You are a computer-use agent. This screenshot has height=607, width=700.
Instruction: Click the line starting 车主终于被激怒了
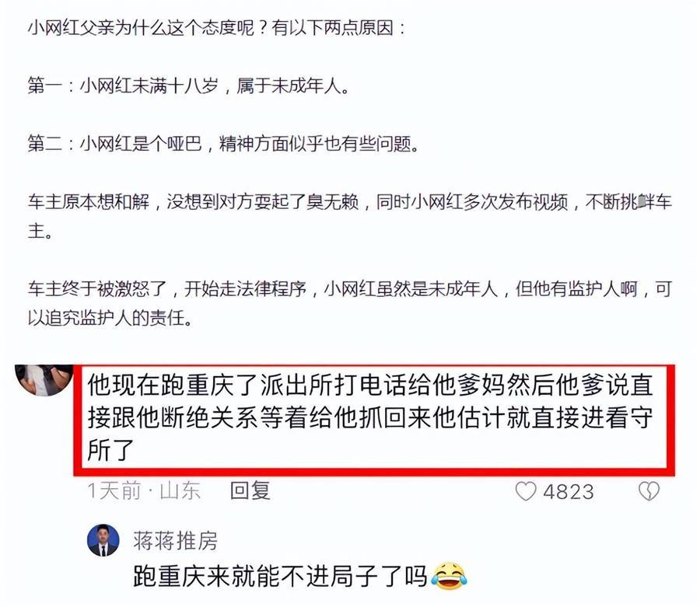pos(349,289)
